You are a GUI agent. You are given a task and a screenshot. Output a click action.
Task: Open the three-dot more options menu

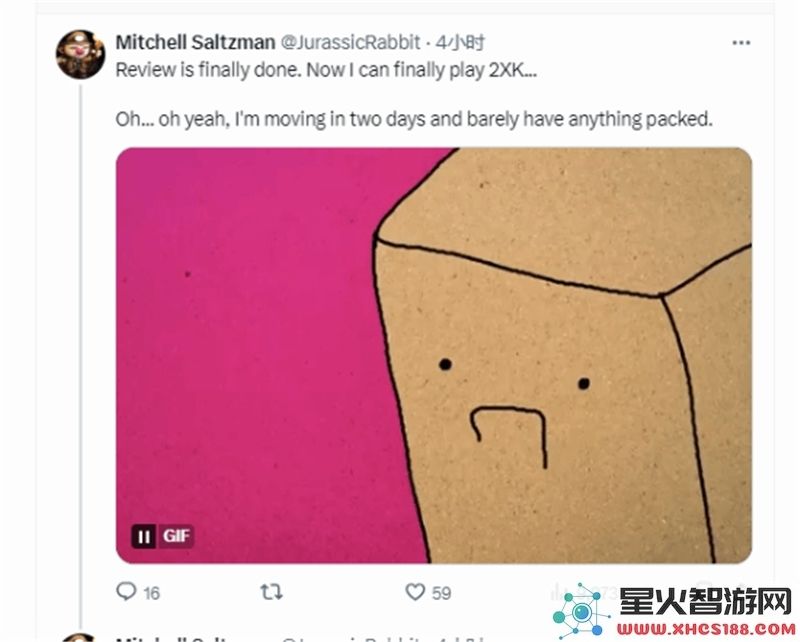[x=741, y=43]
